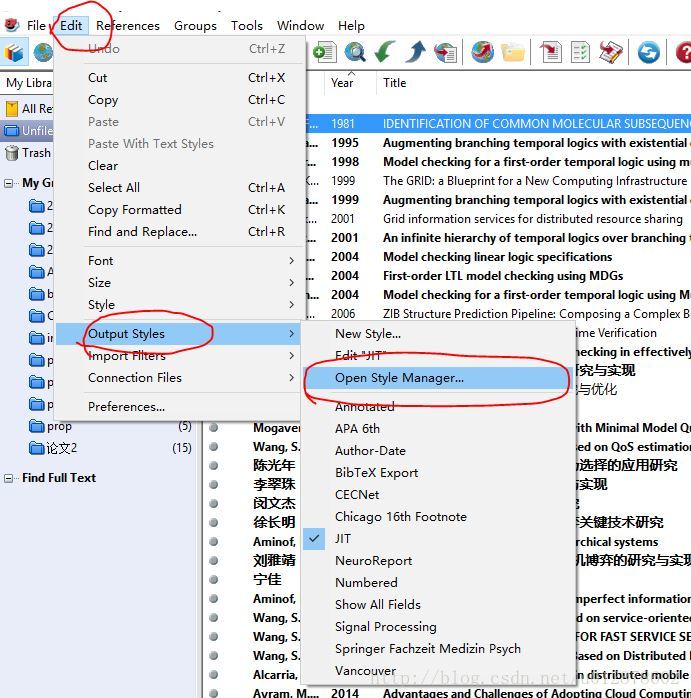The height and width of the screenshot is (698, 691).
Task: Open the File menu
Action: (36, 25)
